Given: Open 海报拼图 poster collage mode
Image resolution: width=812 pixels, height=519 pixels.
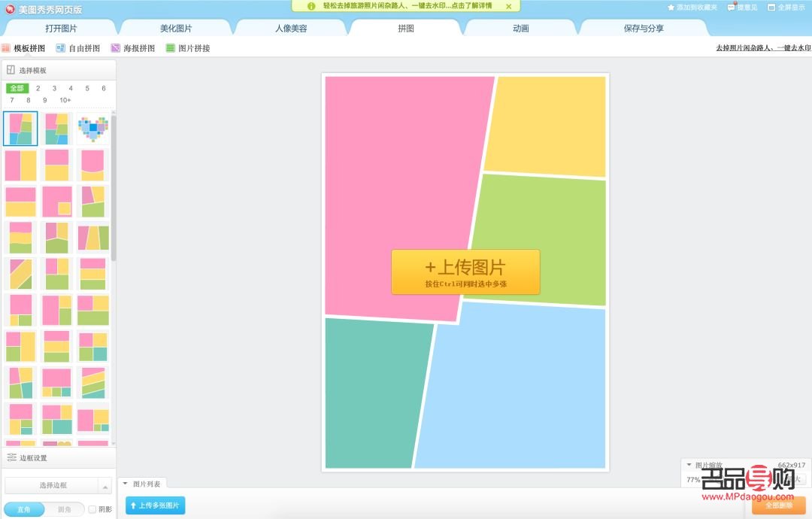Looking at the screenshot, I should tap(134, 47).
